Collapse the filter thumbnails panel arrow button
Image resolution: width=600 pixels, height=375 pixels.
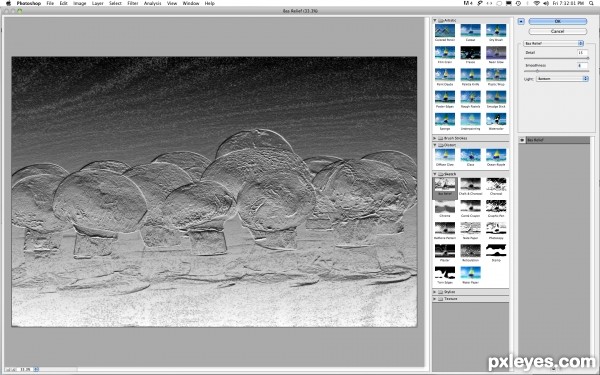(521, 21)
